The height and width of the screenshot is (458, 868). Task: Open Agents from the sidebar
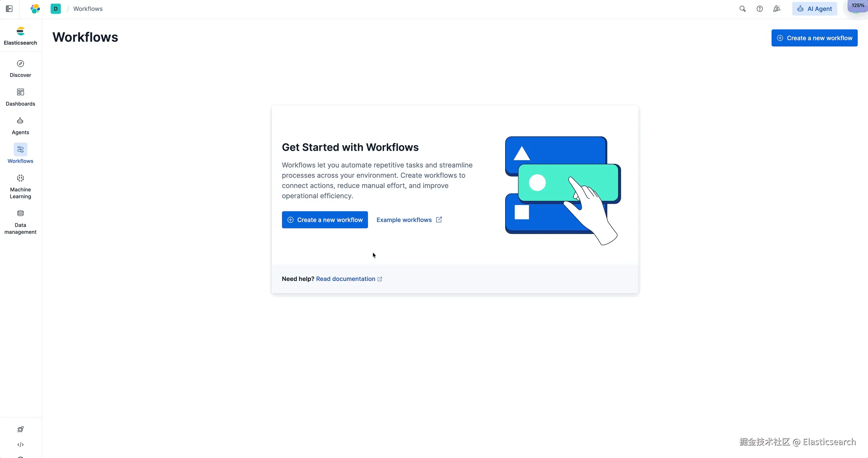coord(21,126)
